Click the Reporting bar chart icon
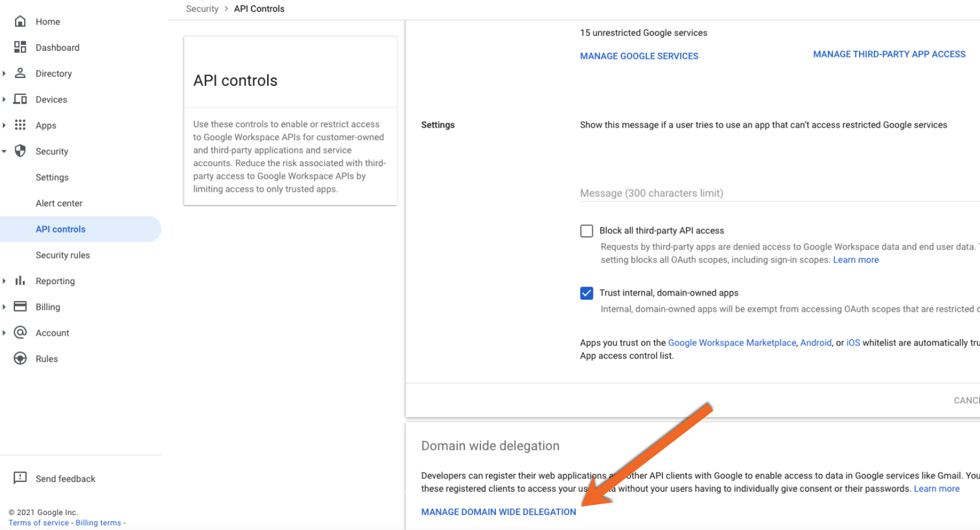The width and height of the screenshot is (980, 530). tap(20, 281)
